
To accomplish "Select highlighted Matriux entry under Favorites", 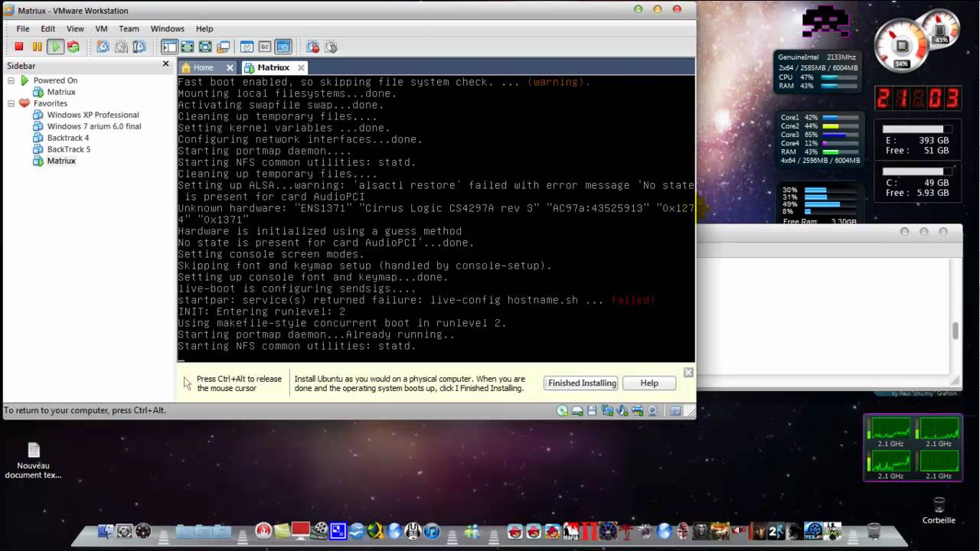I will pos(61,161).
